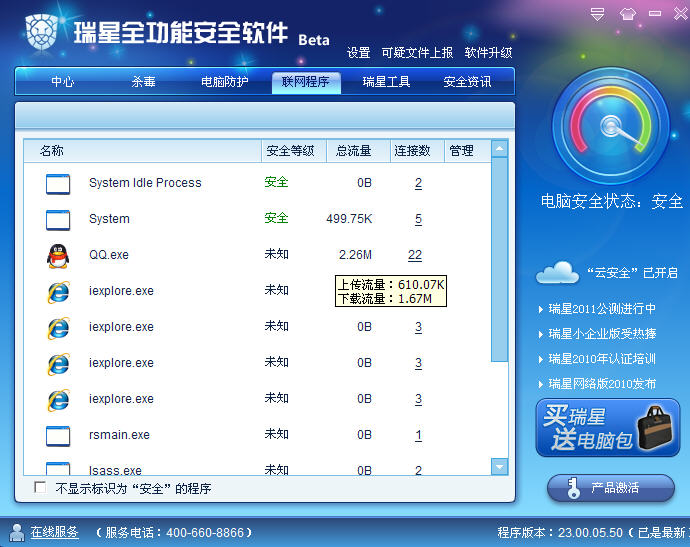Sort by 总流量 column header
The height and width of the screenshot is (547, 690).
click(358, 151)
